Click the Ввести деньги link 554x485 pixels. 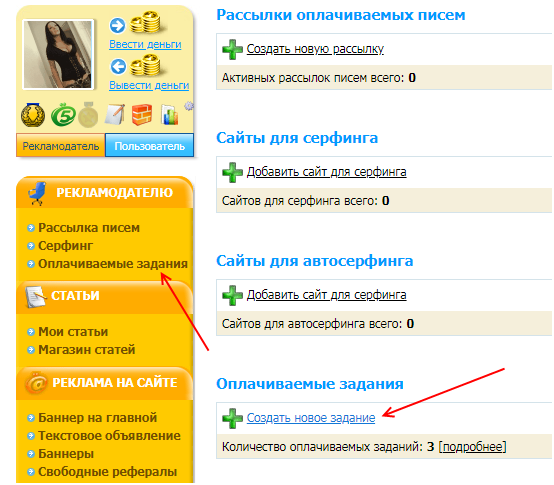[145, 44]
